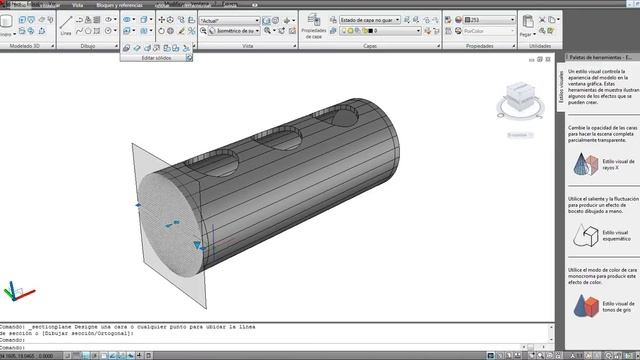
Task: Open the layer 0 dropdown list
Action: pyautogui.click(x=380, y=31)
